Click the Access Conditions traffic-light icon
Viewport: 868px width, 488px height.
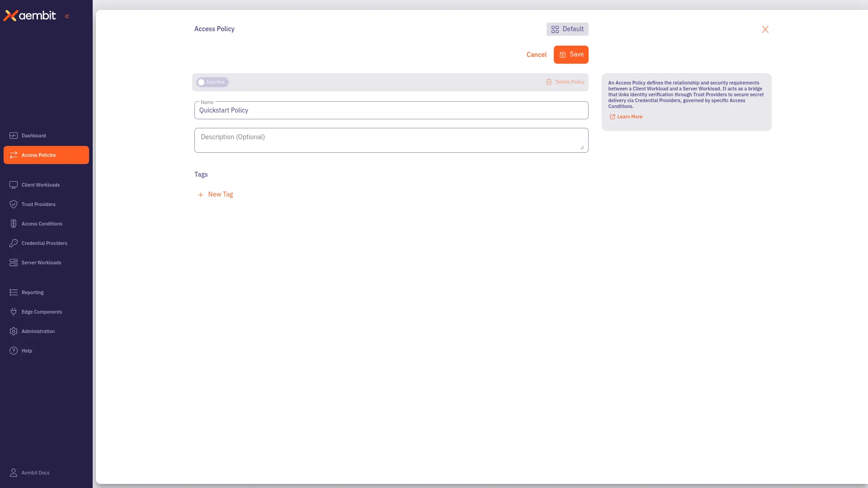(14, 224)
